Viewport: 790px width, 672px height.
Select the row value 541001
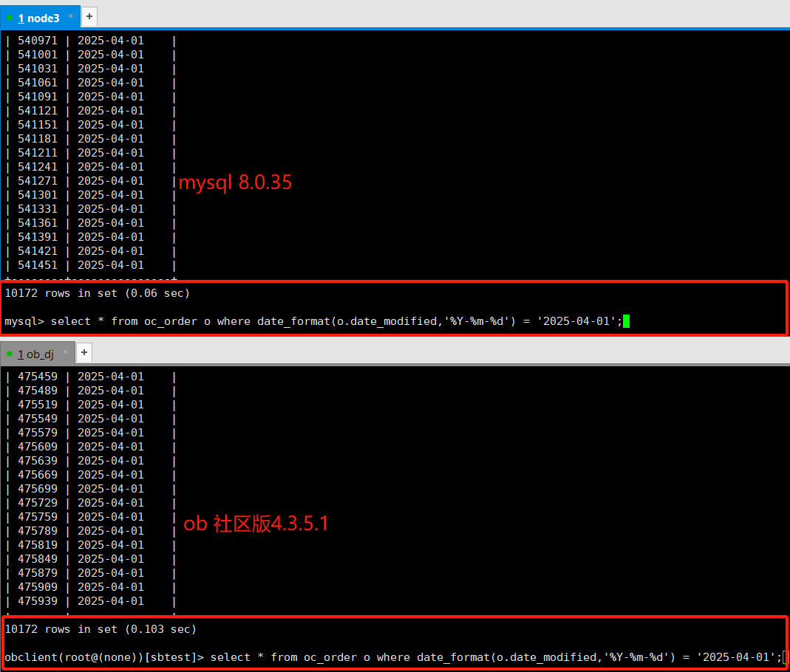point(38,55)
